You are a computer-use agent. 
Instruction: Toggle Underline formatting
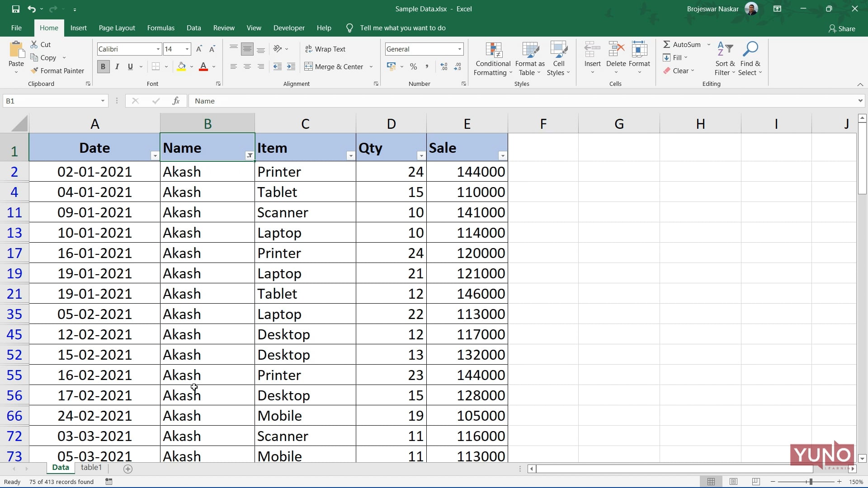[x=130, y=66]
